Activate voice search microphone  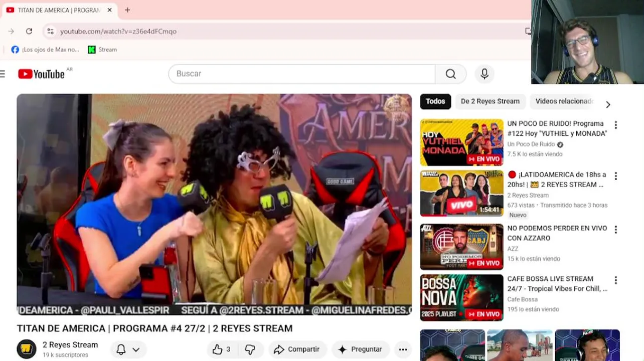pos(485,74)
